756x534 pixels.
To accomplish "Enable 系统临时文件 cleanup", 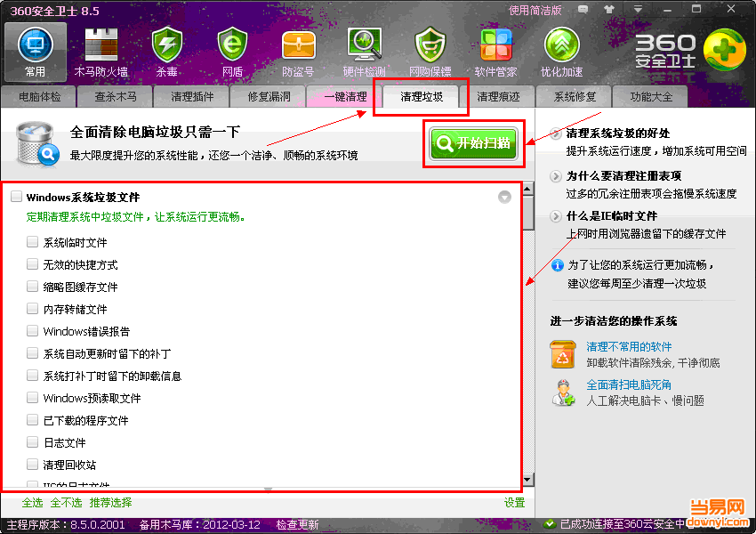I will [x=32, y=241].
